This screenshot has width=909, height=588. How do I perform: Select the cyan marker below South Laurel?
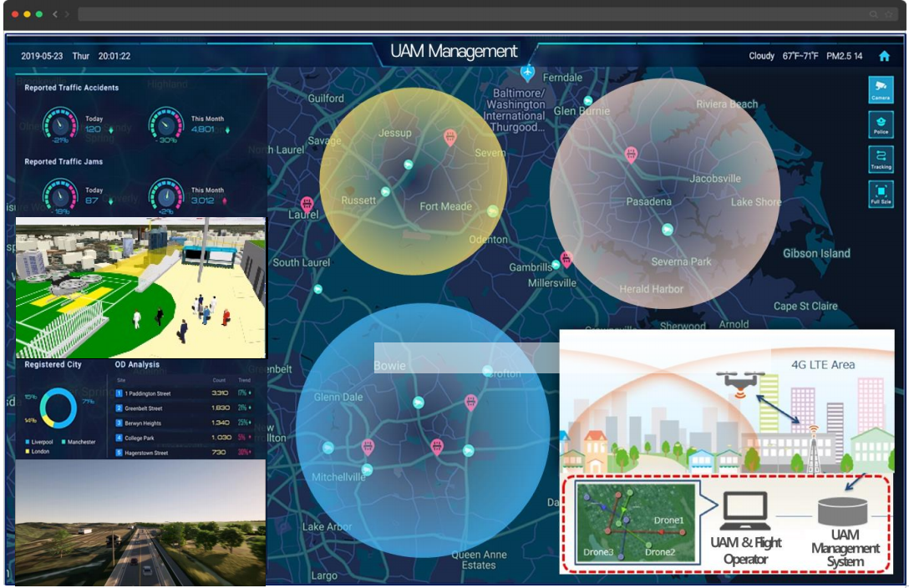coord(317,288)
